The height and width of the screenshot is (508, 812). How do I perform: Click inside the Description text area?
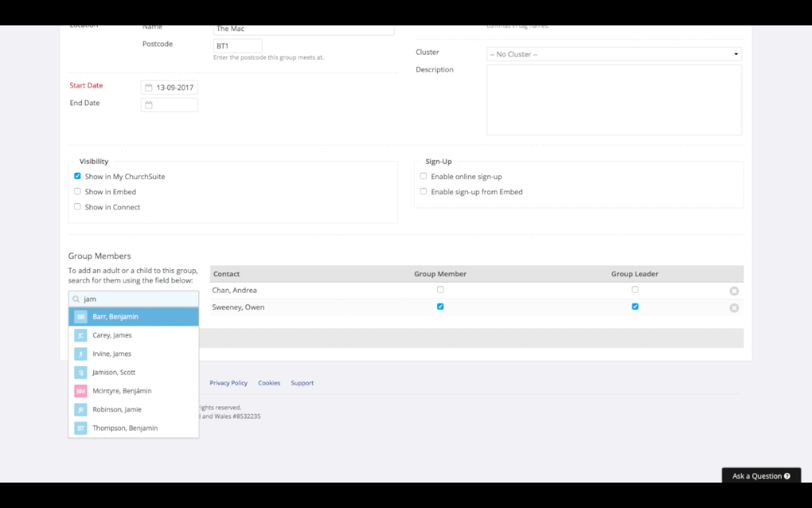(614, 100)
